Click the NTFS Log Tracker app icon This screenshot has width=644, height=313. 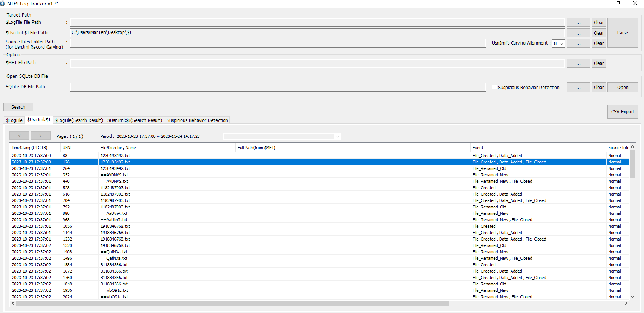tap(3, 4)
